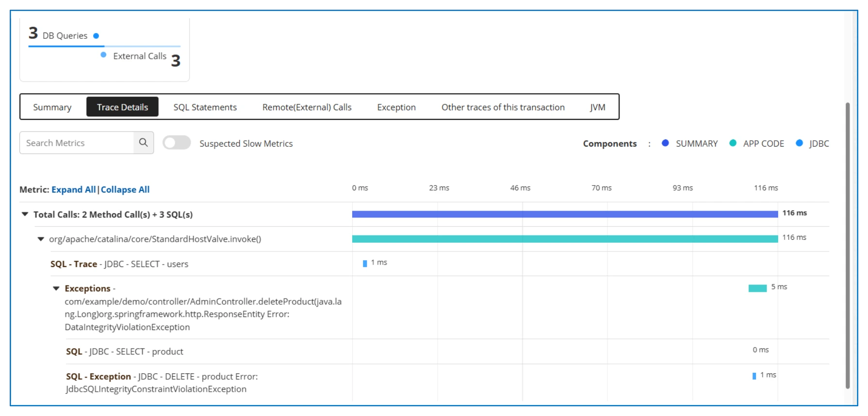Collapse the StandardHostValve.invoke() node
Image resolution: width=868 pixels, height=416 pixels.
click(x=41, y=239)
